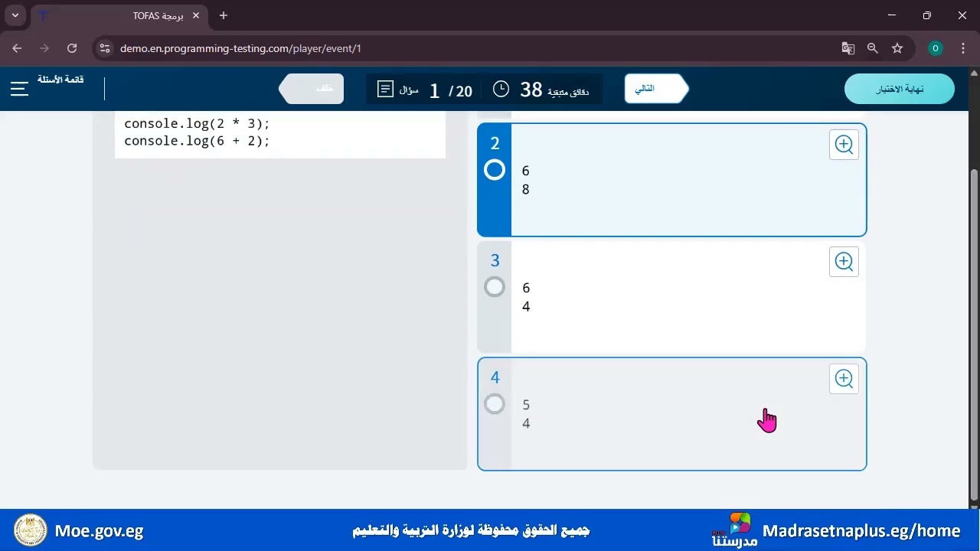This screenshot has width=980, height=551.
Task: Click the remaining-time clock icon
Action: [x=501, y=90]
